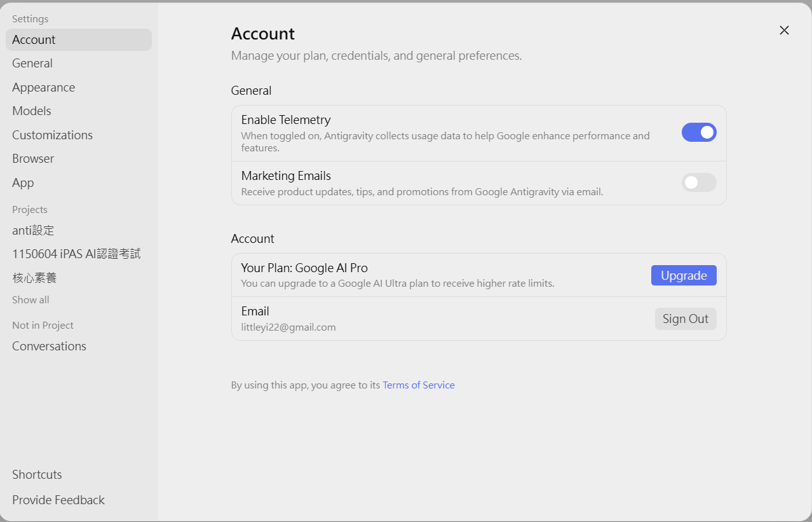Click the Account page title
This screenshot has height=522, width=812.
(x=263, y=33)
